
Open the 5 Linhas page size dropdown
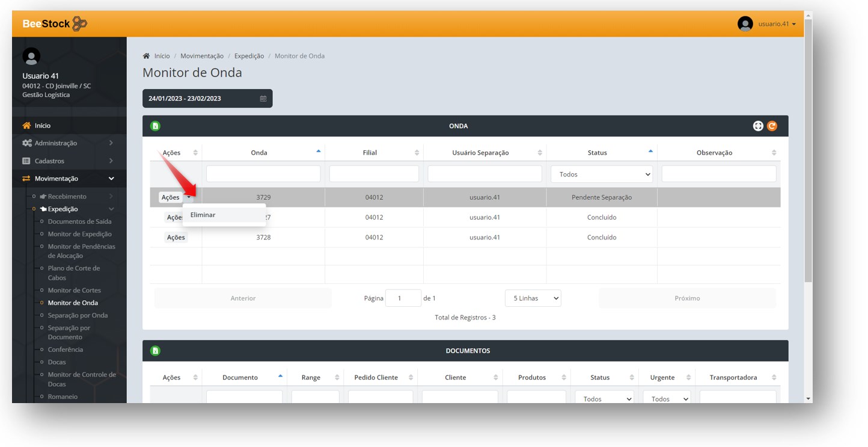tap(533, 298)
